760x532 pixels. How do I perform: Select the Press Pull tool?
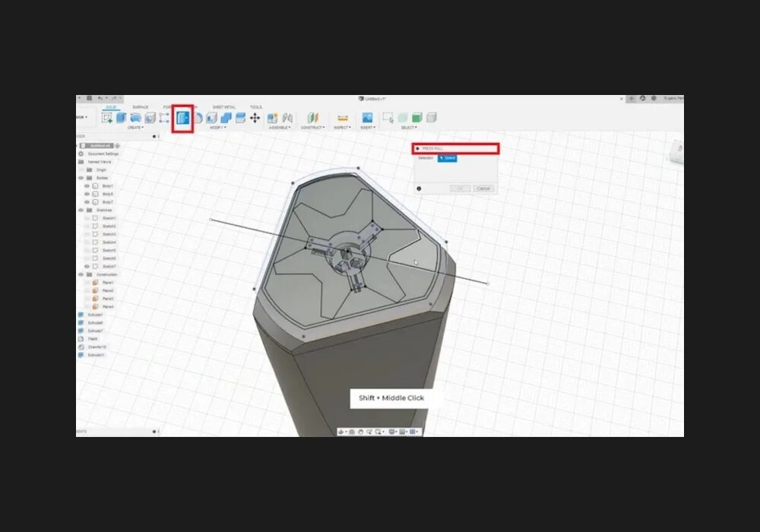tap(182, 118)
